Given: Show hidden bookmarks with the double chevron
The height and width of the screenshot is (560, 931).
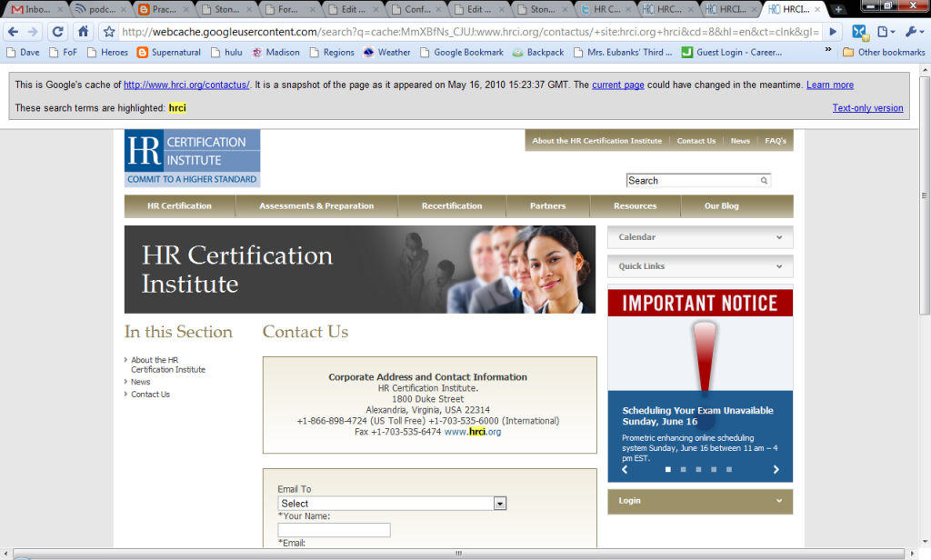Looking at the screenshot, I should click(827, 50).
